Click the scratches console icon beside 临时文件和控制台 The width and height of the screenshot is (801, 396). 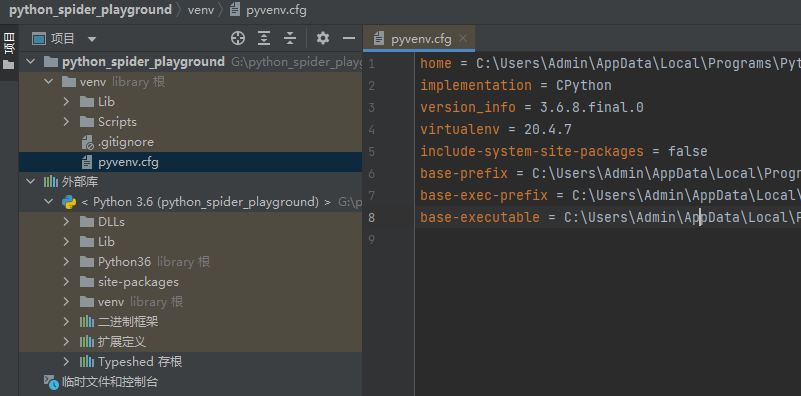51,382
